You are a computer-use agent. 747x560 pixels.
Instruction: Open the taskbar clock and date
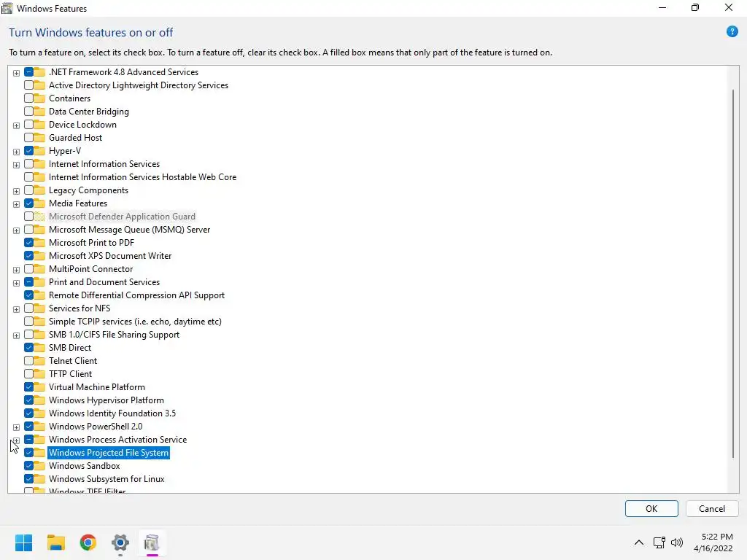[713, 542]
